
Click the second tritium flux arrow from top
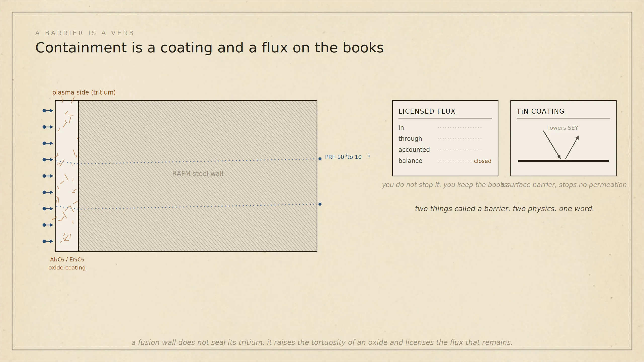point(48,127)
